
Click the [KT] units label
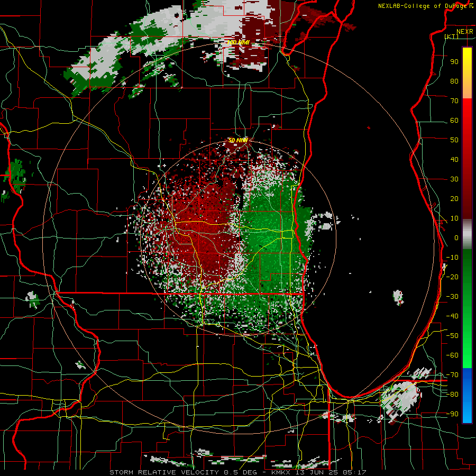coord(452,36)
